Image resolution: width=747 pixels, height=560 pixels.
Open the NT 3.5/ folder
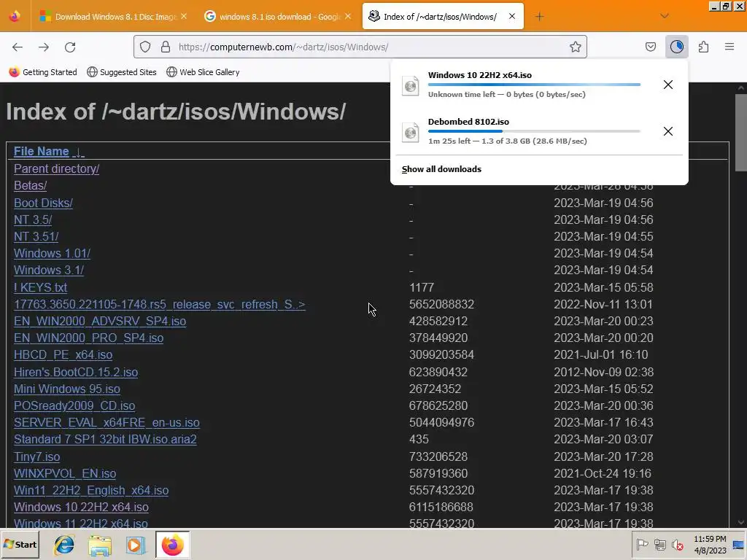[x=32, y=219]
